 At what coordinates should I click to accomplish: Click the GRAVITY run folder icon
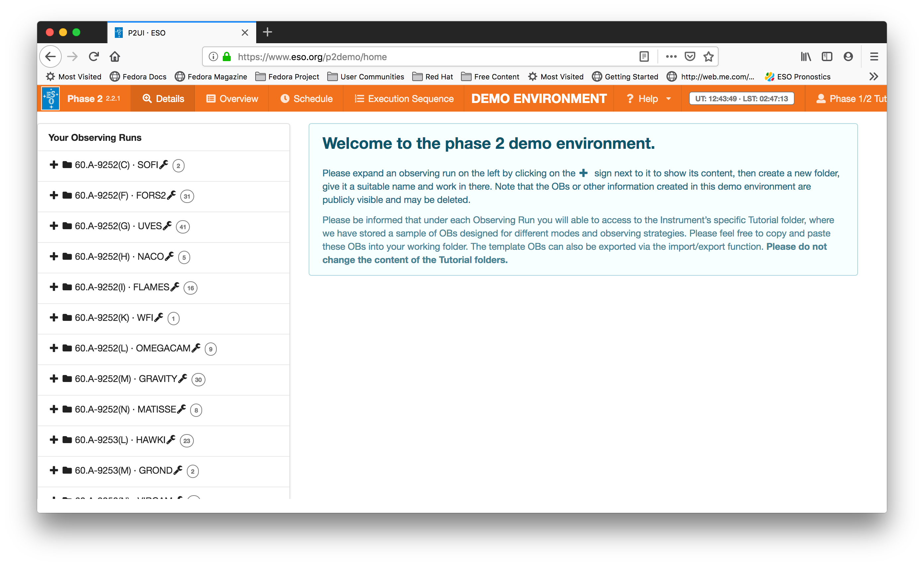click(x=67, y=378)
